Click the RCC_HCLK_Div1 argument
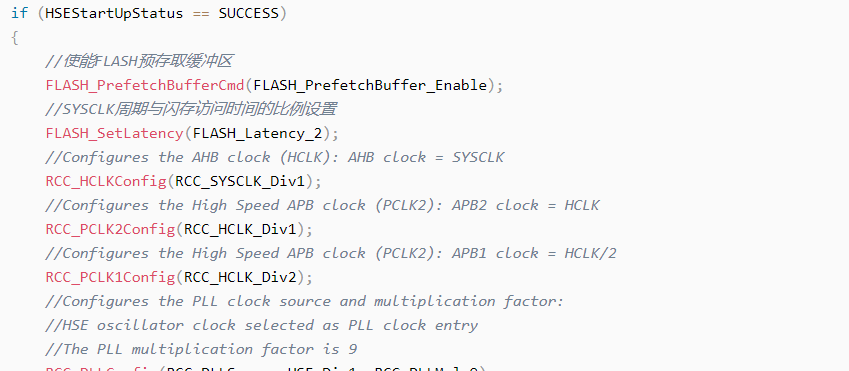Screen dimensions: 849x371 click(240, 229)
